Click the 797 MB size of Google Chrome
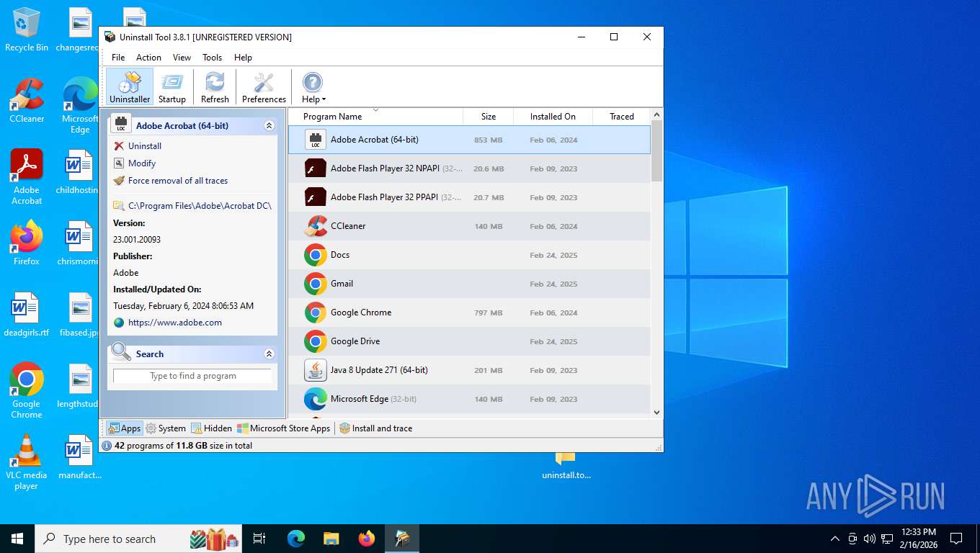The image size is (980, 553). click(x=489, y=313)
